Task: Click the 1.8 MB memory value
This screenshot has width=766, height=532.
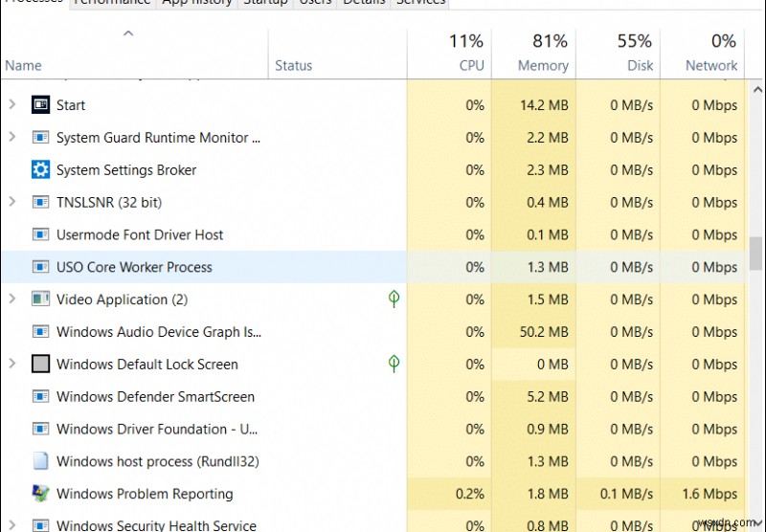Action: 547,494
